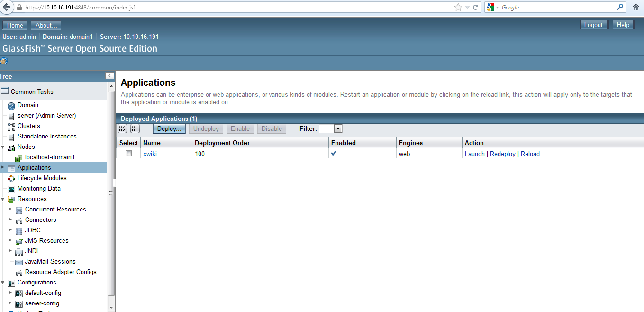This screenshot has width=644, height=312.
Task: Click the Common Tasks icon
Action: (5, 91)
